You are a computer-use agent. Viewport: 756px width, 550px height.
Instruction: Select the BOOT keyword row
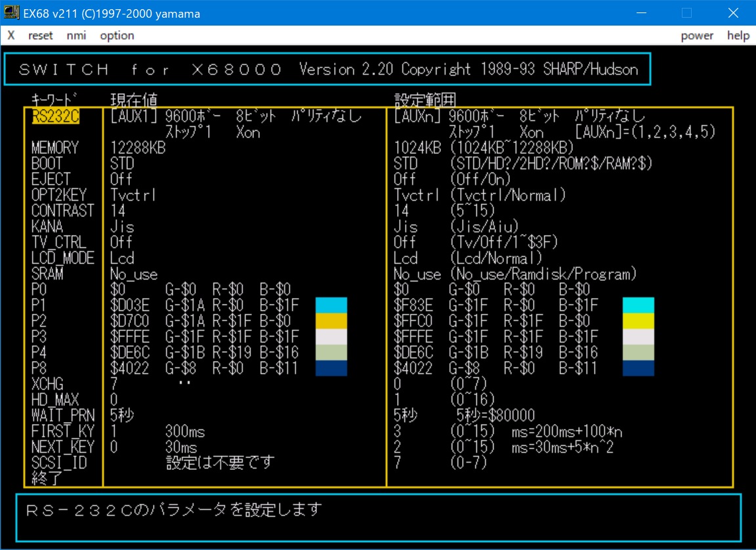tap(47, 163)
